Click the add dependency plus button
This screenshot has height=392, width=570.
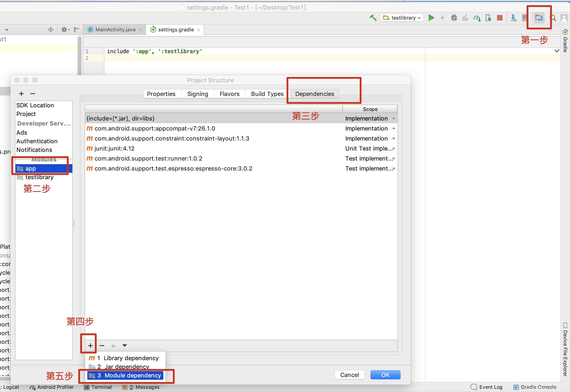(90, 345)
